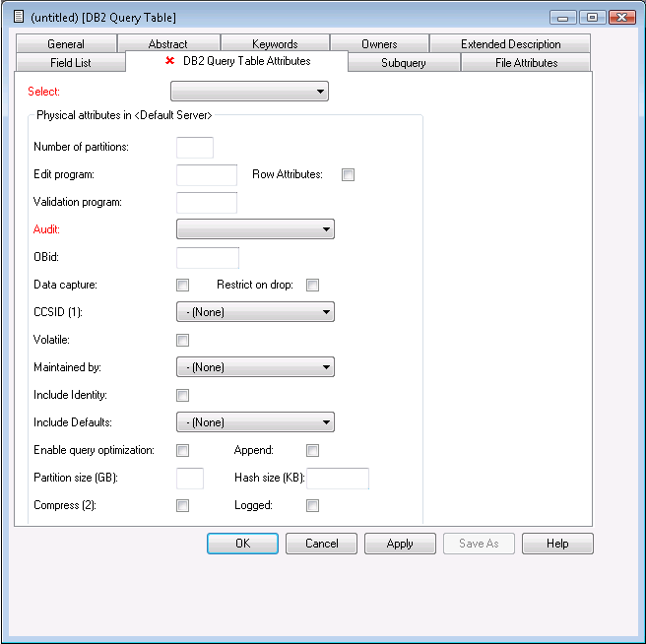Click the red X error icon on tab

(x=169, y=61)
